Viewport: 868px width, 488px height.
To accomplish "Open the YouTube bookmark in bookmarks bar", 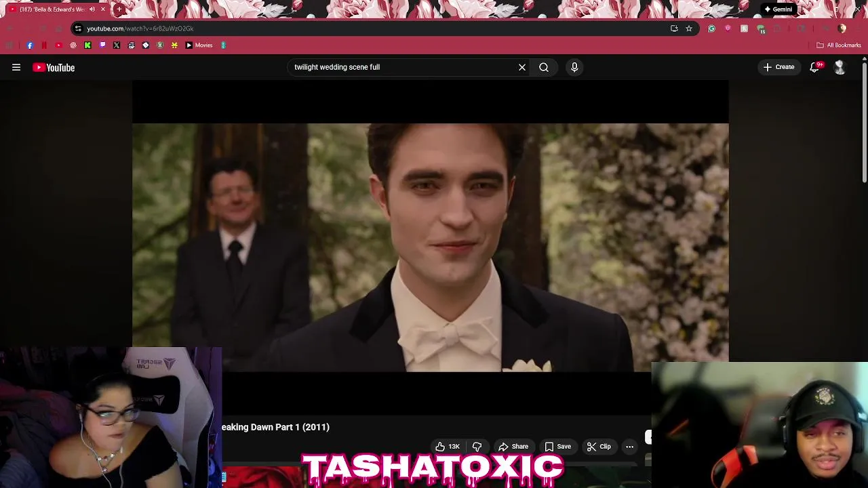I will pyautogui.click(x=58, y=45).
